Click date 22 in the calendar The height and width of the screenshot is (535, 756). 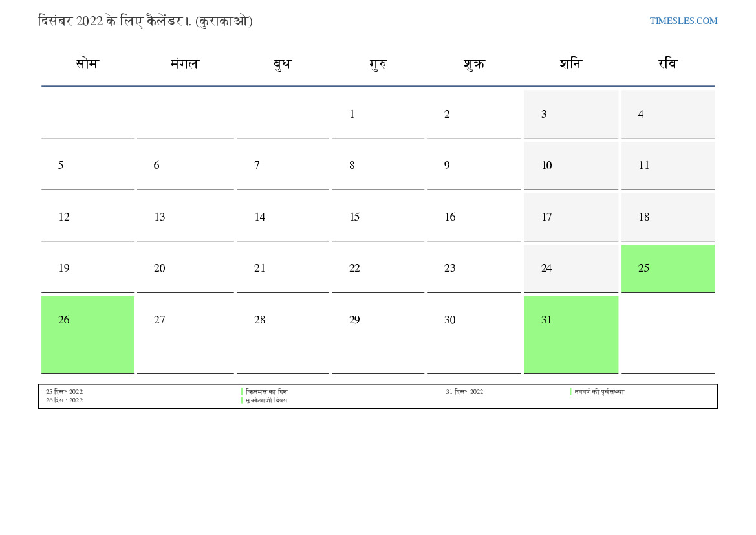378,268
